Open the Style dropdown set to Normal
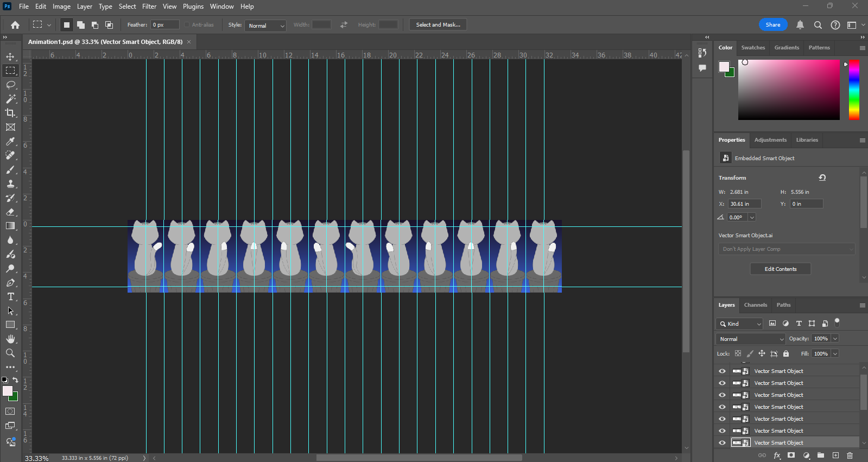The height and width of the screenshot is (462, 868). click(x=266, y=26)
